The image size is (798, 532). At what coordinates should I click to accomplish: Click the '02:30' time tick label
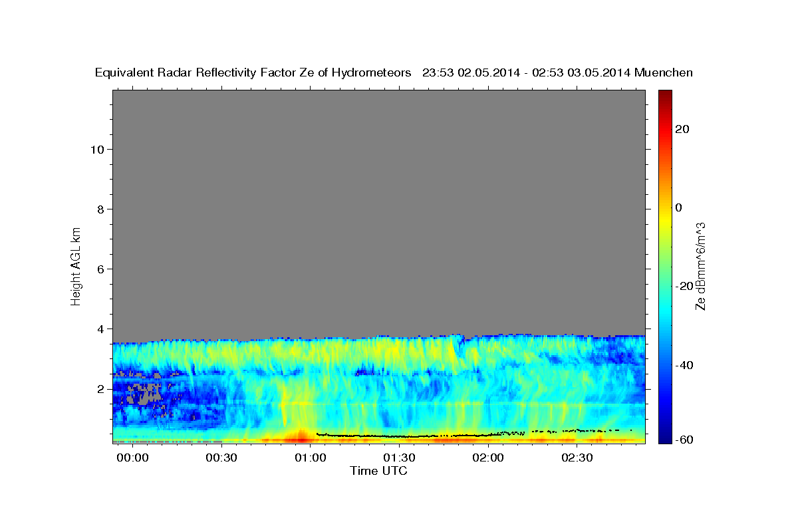(577, 458)
